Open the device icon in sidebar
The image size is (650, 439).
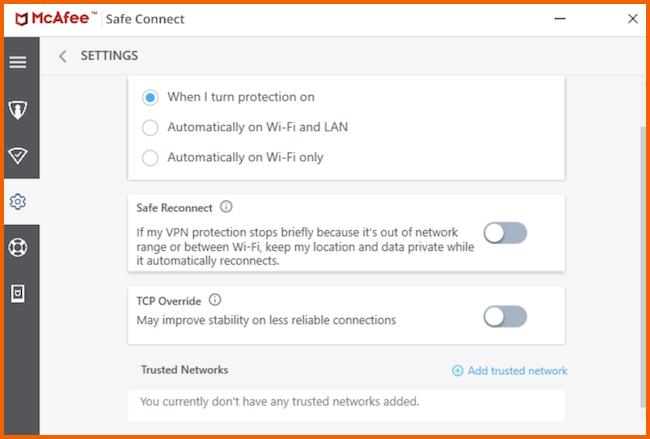coord(18,293)
